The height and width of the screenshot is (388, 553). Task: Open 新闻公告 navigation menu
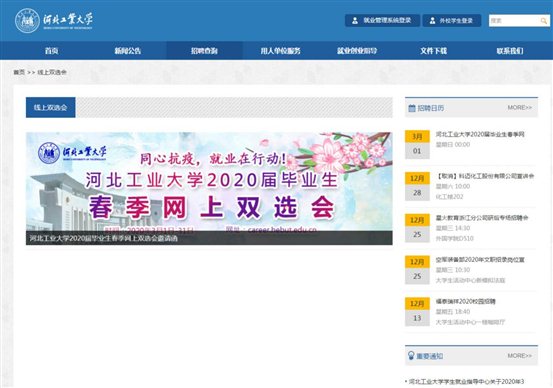pyautogui.click(x=128, y=51)
